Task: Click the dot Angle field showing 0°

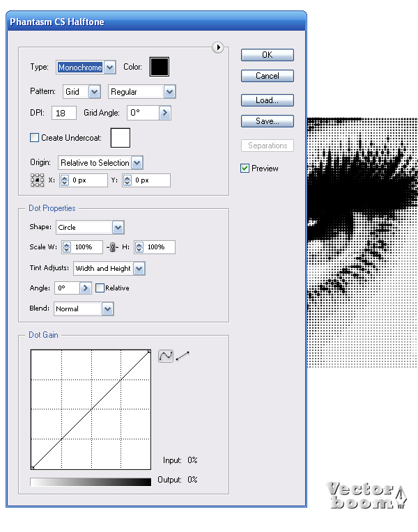Action: coord(68,288)
